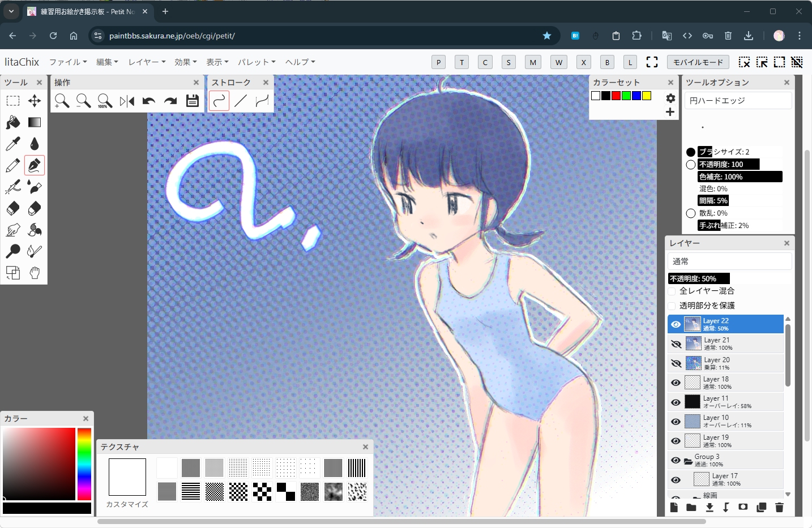Open the 通常 blend mode dropdown

729,261
